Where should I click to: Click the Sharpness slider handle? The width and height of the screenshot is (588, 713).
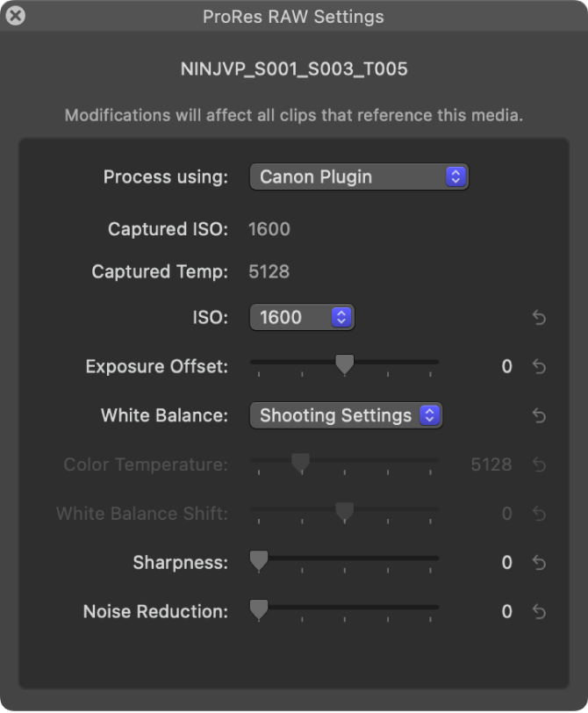coord(259,559)
